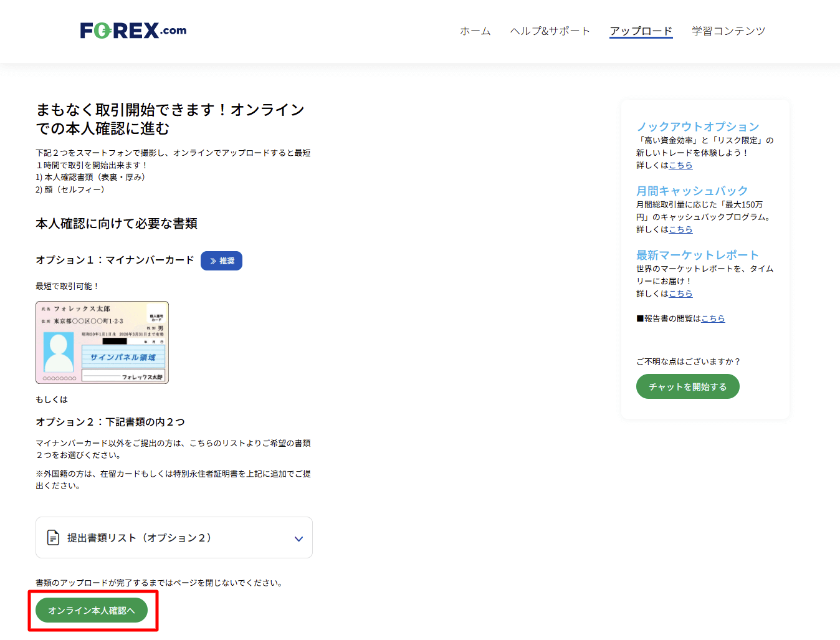Open the ヘルプ&サポート menu
The height and width of the screenshot is (640, 840).
tap(550, 31)
